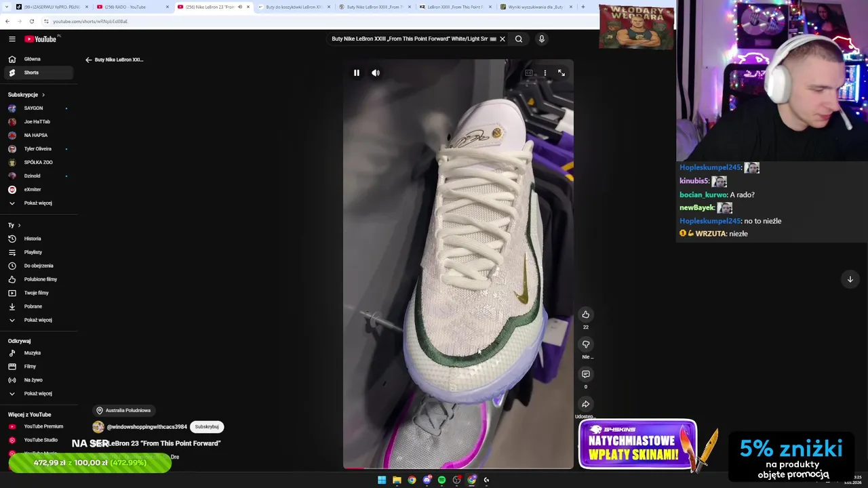
Task: Open Twoje filmy in the sidebar
Action: click(39, 293)
